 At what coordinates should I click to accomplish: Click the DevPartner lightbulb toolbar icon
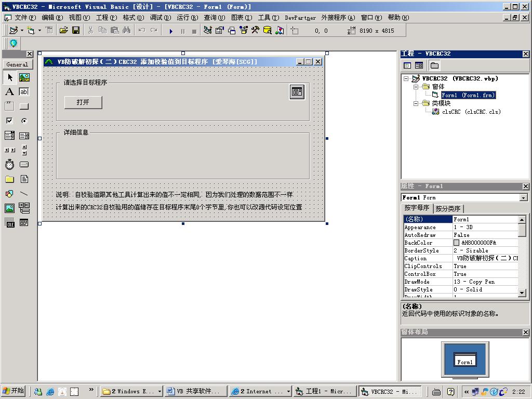14,43
